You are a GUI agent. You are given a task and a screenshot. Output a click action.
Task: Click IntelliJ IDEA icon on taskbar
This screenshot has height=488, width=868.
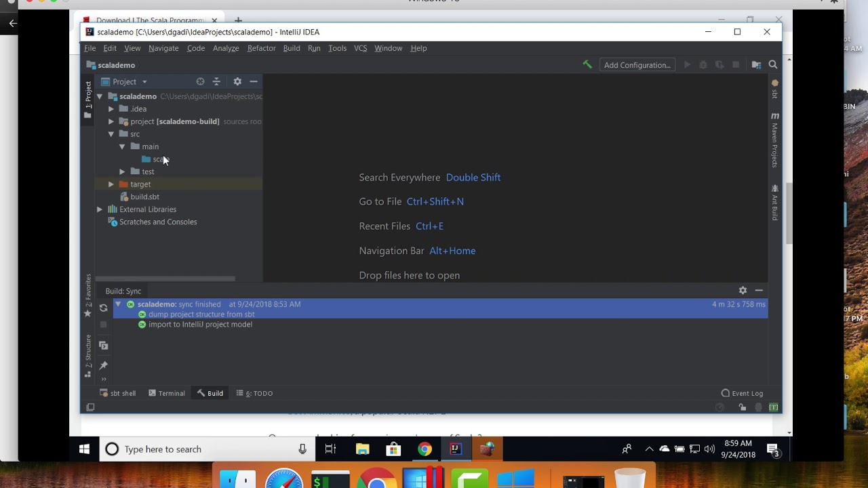point(456,449)
